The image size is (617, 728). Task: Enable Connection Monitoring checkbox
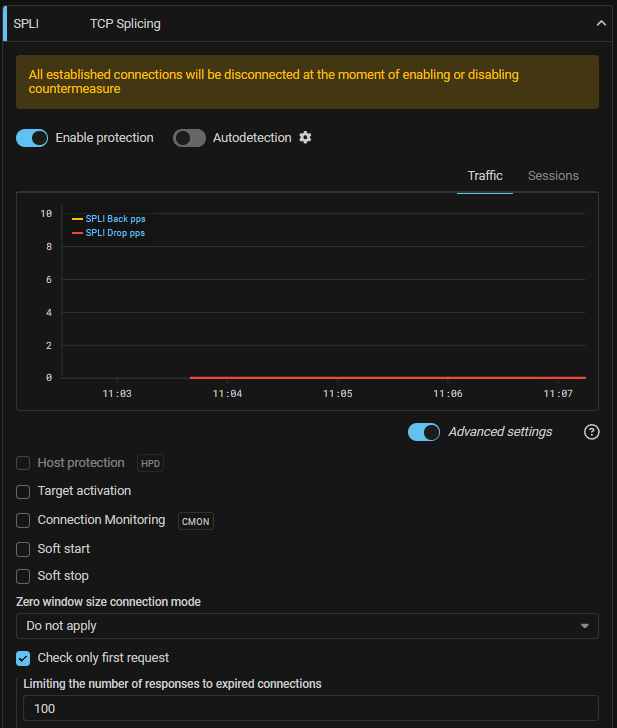[24, 521]
